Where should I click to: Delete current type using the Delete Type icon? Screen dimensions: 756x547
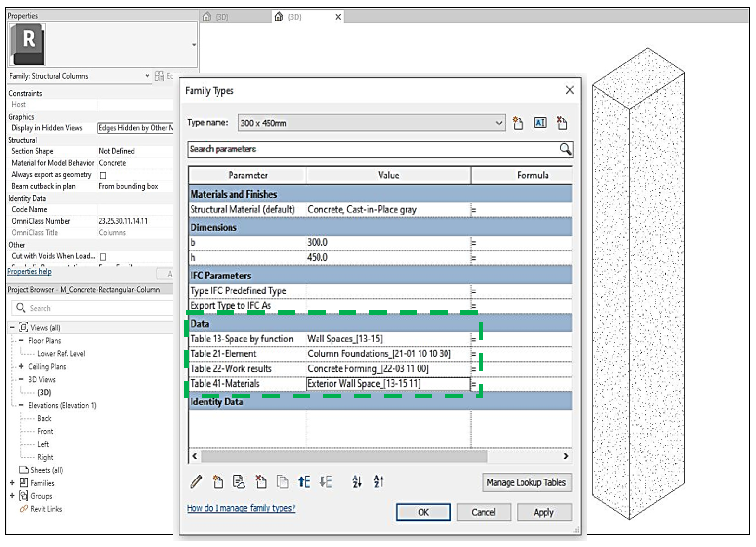[562, 123]
